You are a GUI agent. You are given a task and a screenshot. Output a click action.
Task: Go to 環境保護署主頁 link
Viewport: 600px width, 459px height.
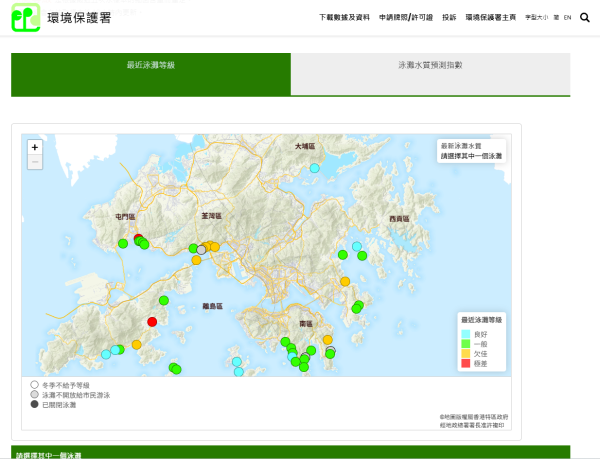[491, 18]
